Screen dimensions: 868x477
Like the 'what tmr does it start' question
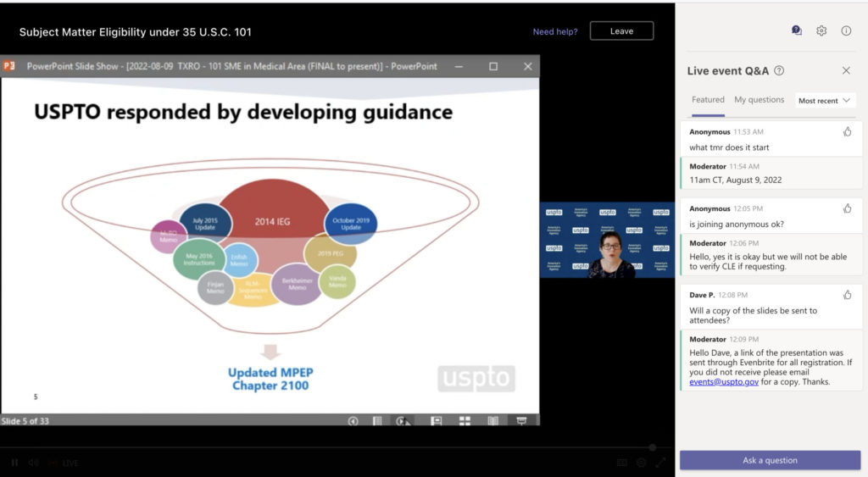(x=847, y=131)
